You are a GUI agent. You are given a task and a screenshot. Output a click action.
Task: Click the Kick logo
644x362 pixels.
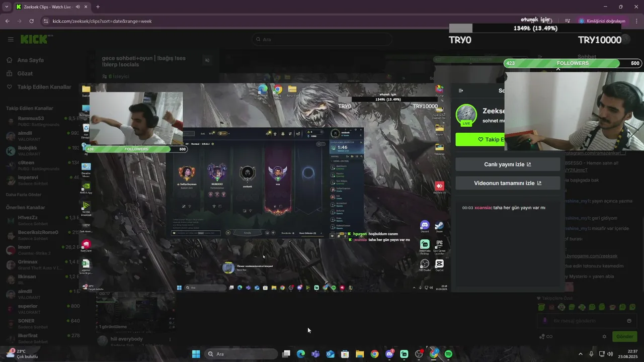pyautogui.click(x=36, y=39)
